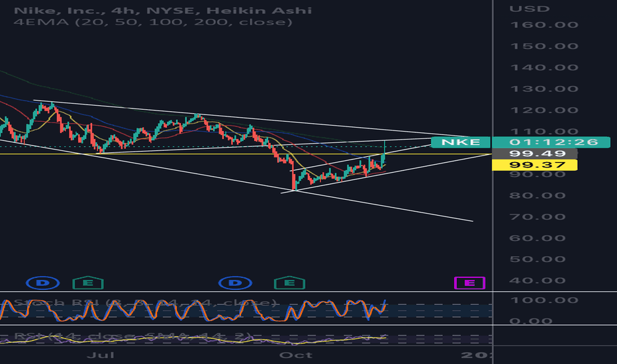Image resolution: width=617 pixels, height=364 pixels.
Task: Click the Stoch RSI oscillator line
Action: (193, 310)
